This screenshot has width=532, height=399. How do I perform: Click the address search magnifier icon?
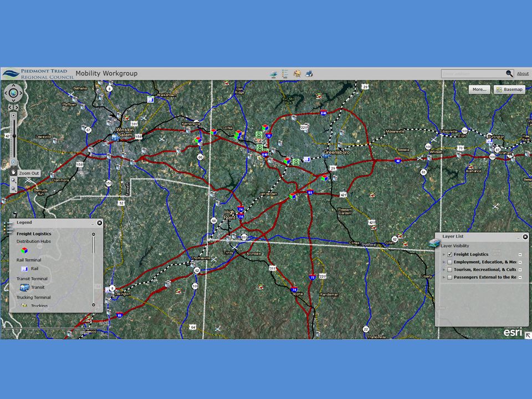tap(509, 74)
